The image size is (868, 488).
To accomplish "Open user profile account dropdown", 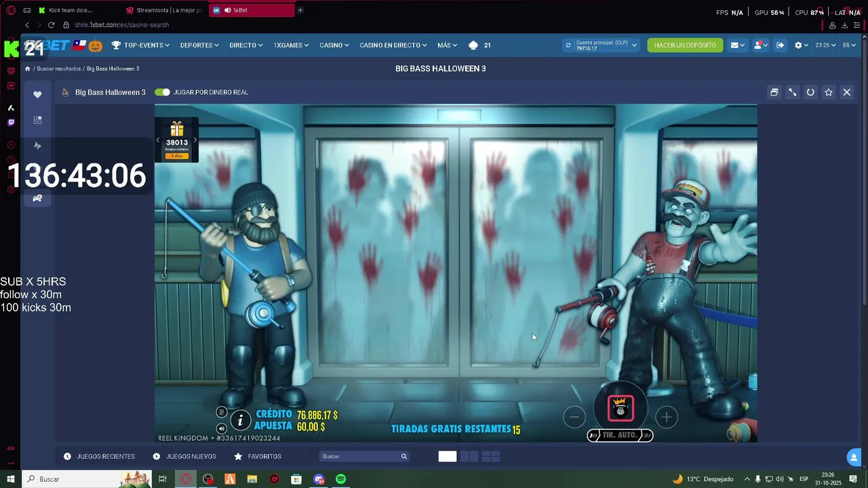I will click(x=760, y=45).
